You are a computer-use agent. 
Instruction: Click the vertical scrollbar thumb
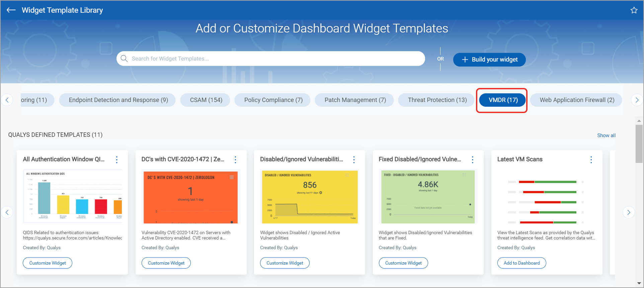coord(639,144)
